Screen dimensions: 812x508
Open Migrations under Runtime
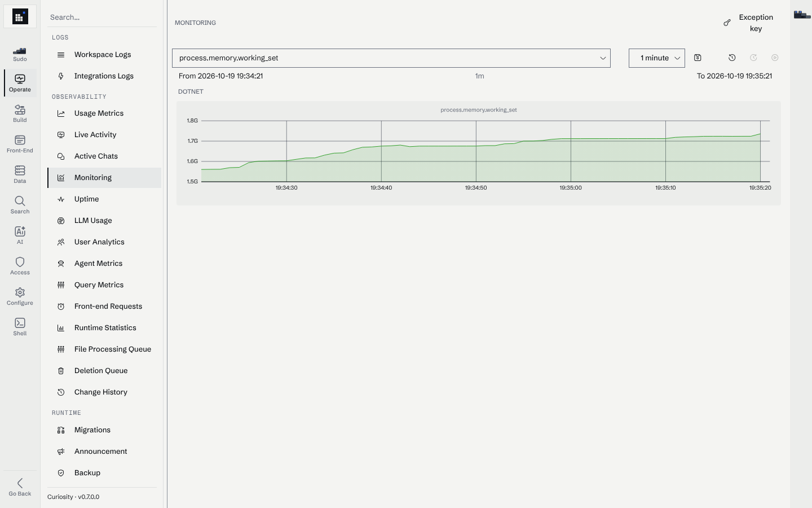point(104,430)
